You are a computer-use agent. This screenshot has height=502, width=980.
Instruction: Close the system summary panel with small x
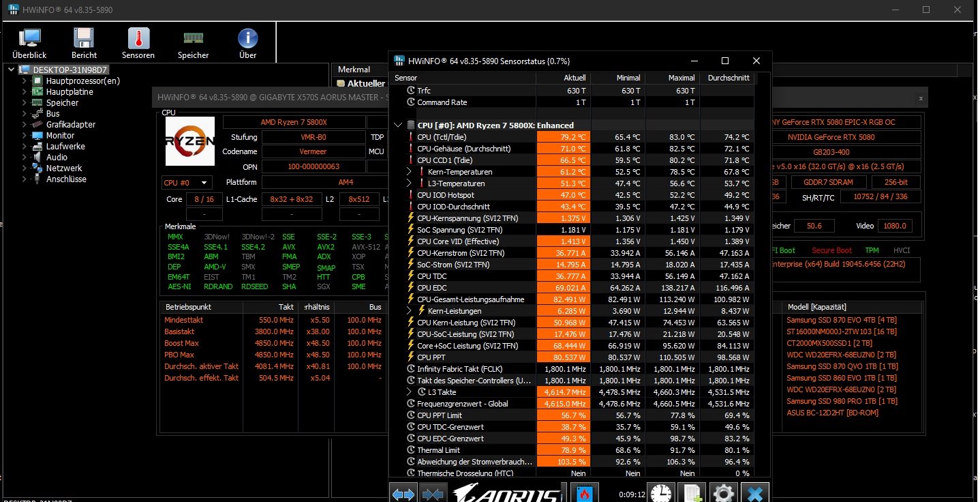pyautogui.click(x=920, y=98)
